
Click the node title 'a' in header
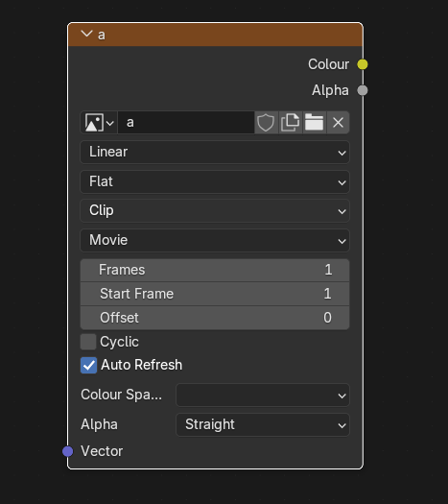(102, 35)
